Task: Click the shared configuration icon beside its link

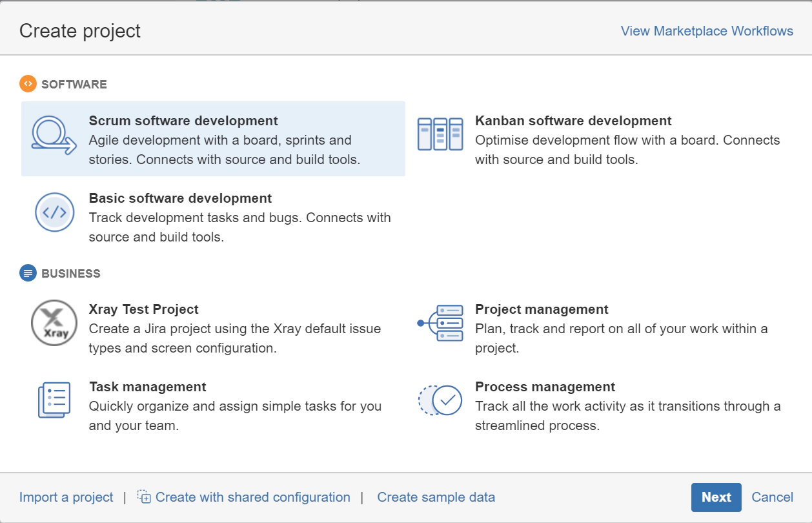Action: (145, 497)
